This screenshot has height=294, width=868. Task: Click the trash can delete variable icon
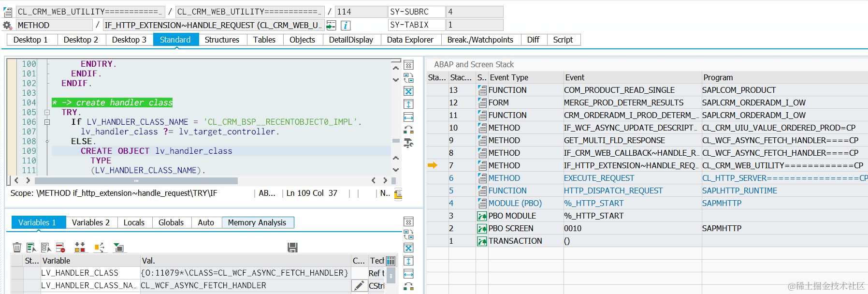click(17, 248)
